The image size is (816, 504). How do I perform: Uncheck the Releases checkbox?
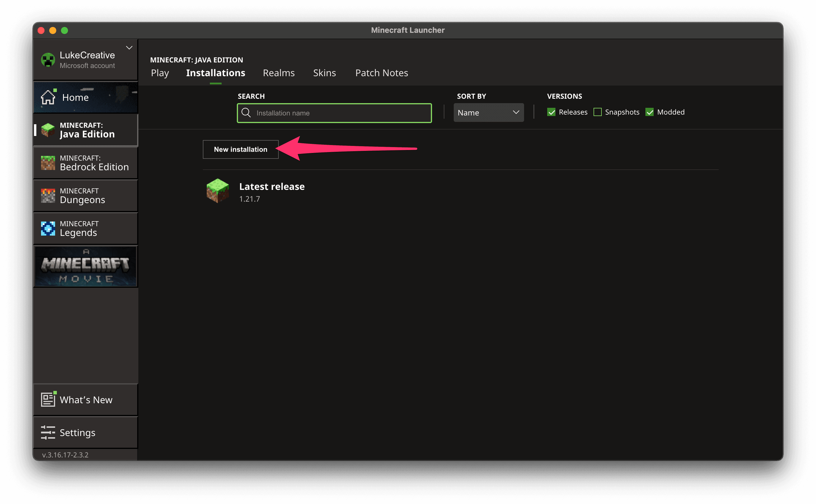[551, 112]
